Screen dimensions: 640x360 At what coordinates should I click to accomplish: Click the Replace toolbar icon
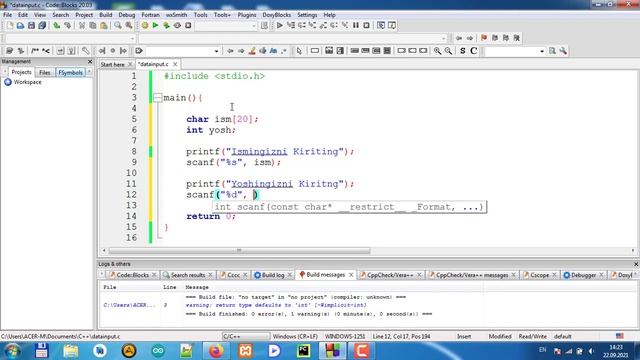pos(129,26)
